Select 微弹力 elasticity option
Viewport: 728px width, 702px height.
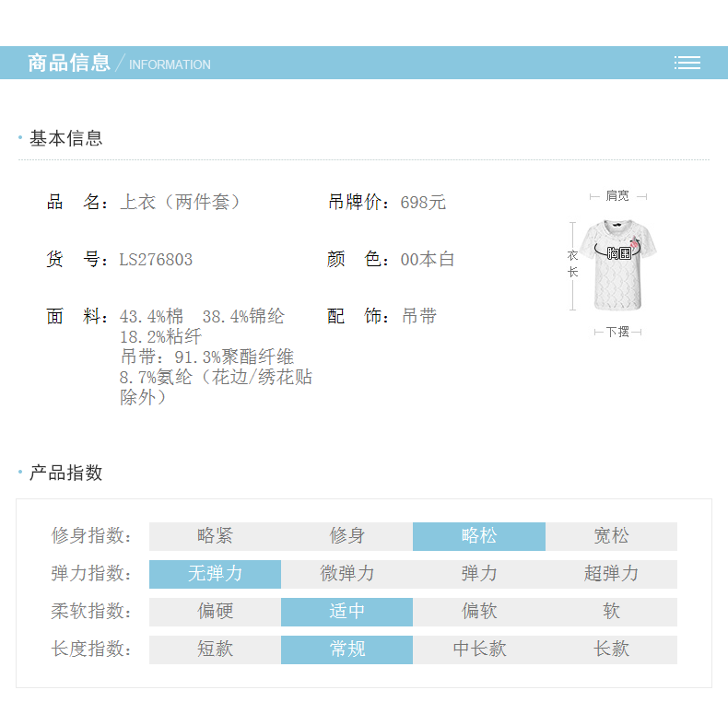pyautogui.click(x=347, y=574)
